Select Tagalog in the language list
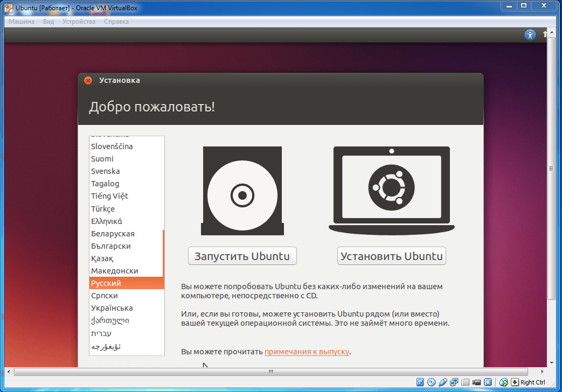Screen dimensions: 562x392 pos(126,184)
